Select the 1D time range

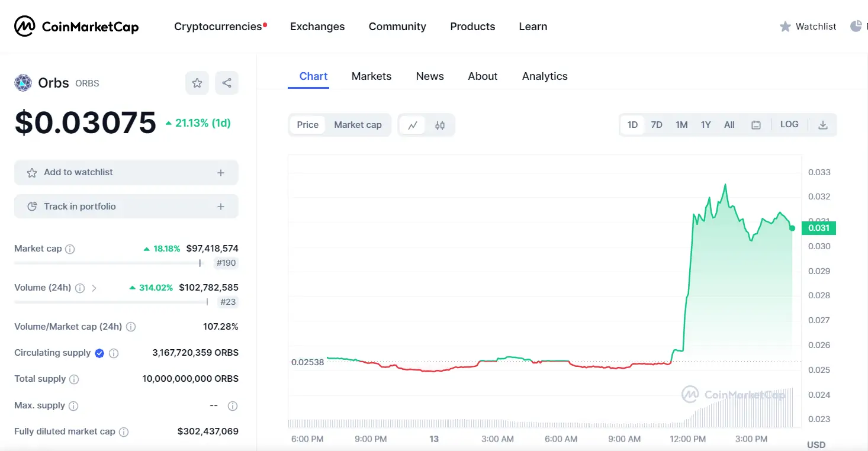click(x=632, y=125)
